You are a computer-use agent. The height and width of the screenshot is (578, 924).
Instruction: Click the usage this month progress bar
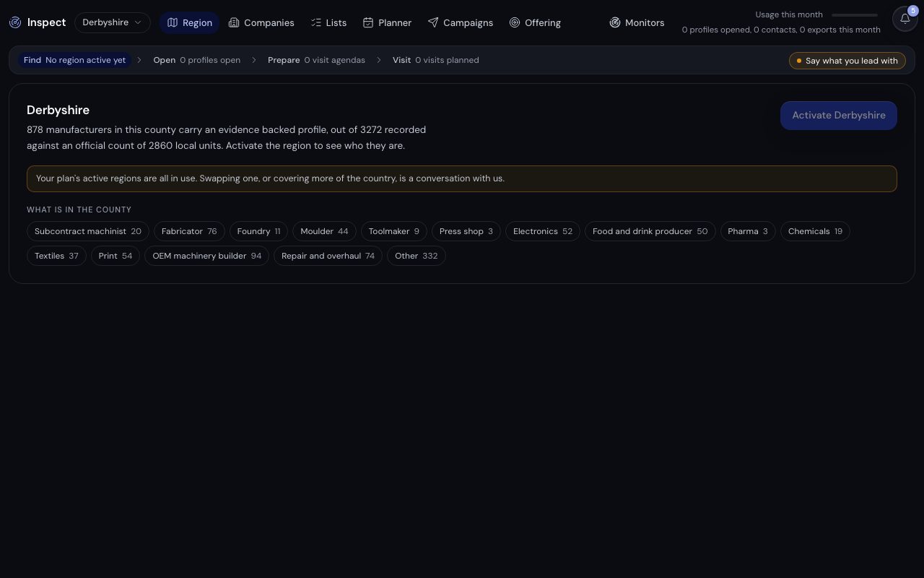tap(855, 14)
